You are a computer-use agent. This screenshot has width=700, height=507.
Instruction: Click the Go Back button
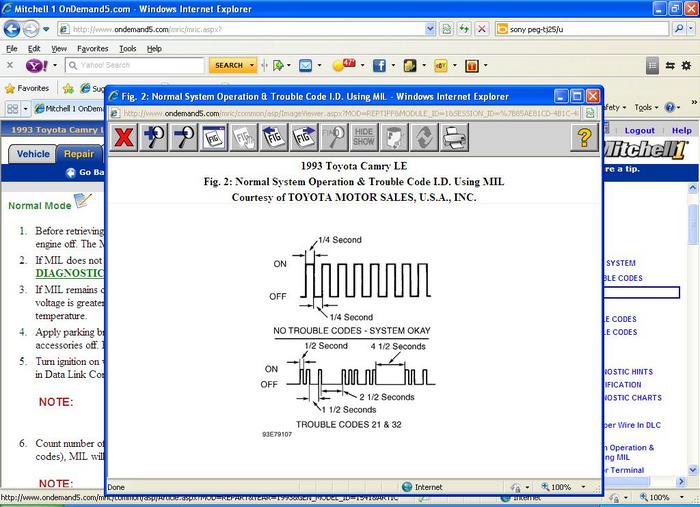[85, 172]
